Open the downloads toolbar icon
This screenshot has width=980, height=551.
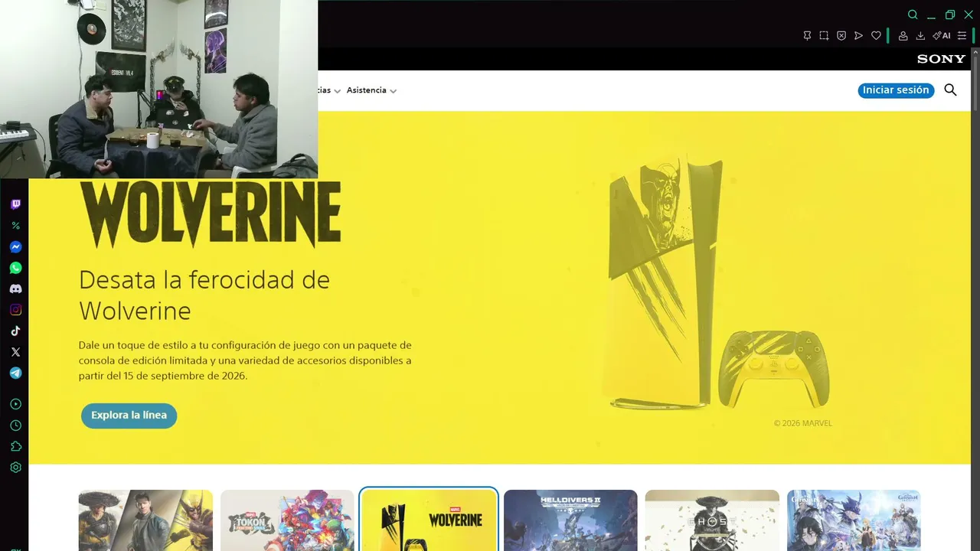click(x=920, y=36)
